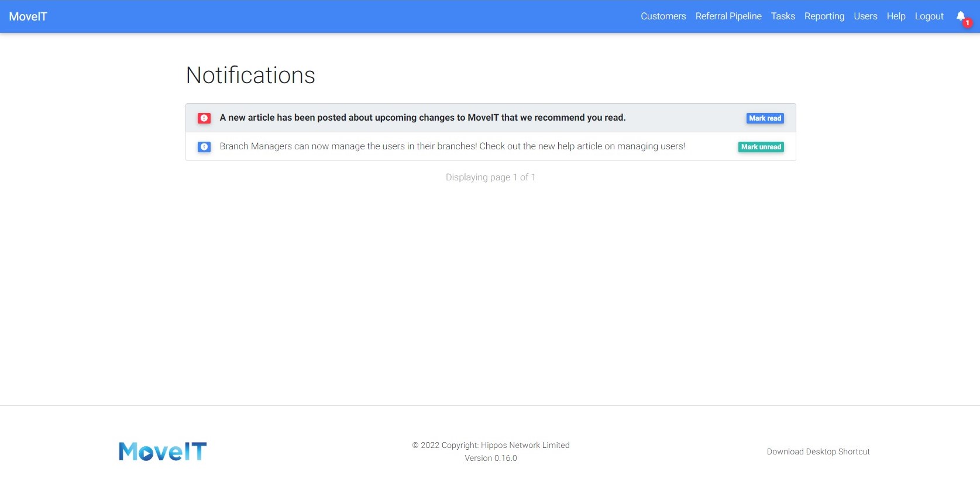Click the MoveIT footer logo

click(x=163, y=451)
